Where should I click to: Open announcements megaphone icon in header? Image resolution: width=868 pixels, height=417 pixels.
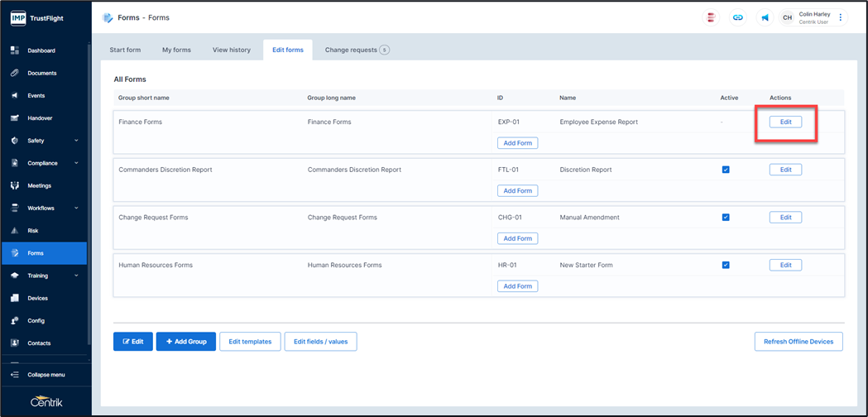point(765,17)
